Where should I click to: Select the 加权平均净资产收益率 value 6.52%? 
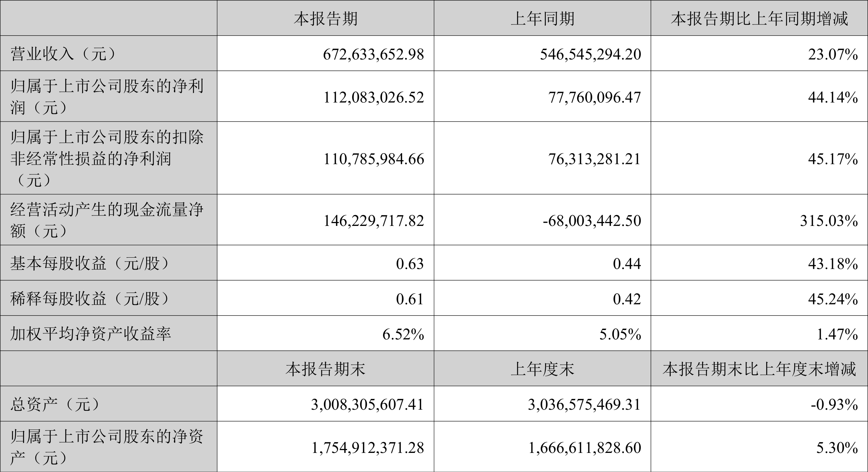(x=403, y=334)
